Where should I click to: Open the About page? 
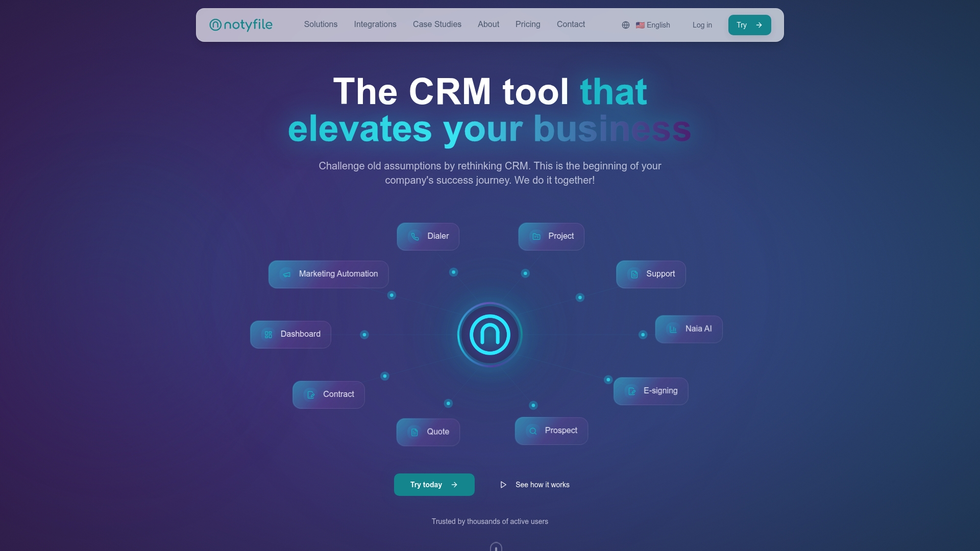tap(488, 24)
